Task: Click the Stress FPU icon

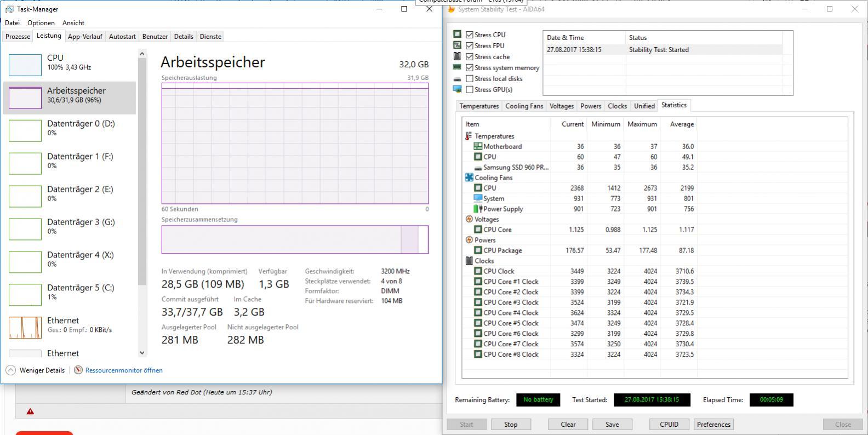Action: click(x=457, y=45)
